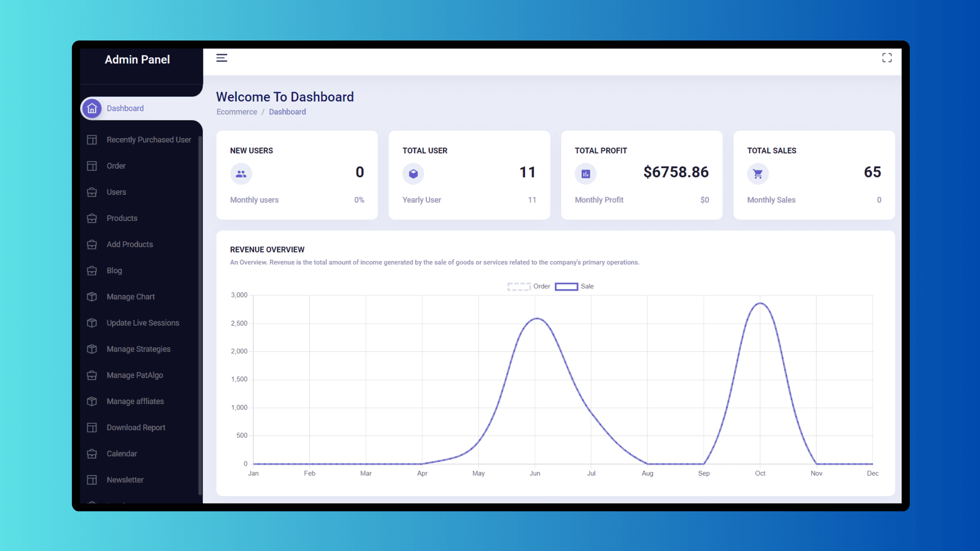Click the Monthly Sales label
Screen dimensions: 980x551
pyautogui.click(x=771, y=200)
